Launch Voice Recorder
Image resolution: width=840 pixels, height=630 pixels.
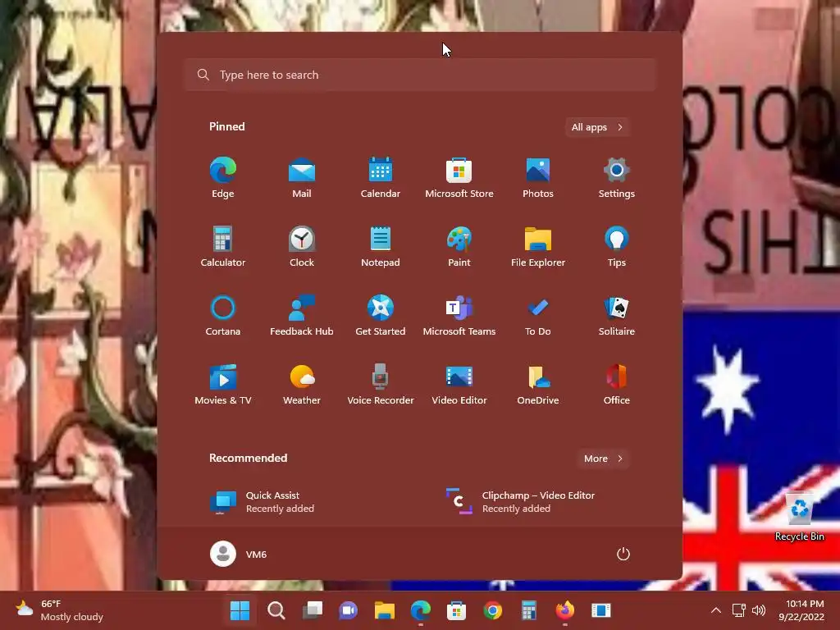click(x=381, y=385)
